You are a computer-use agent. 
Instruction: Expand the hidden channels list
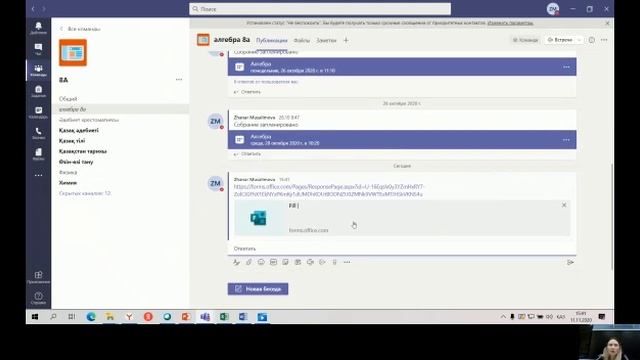pos(85,193)
